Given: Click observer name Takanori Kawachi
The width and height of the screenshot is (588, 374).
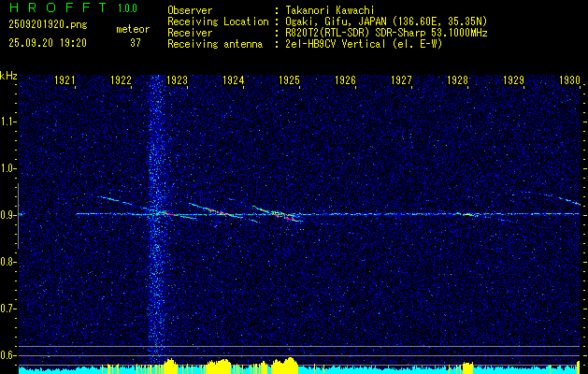Looking at the screenshot, I should (330, 10).
